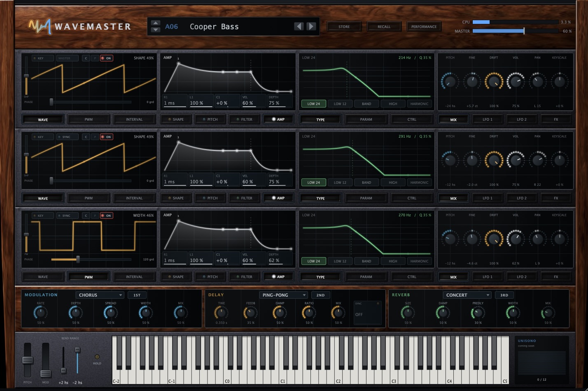Open the PERFORMANCE view
The height and width of the screenshot is (391, 588).
tap(424, 27)
